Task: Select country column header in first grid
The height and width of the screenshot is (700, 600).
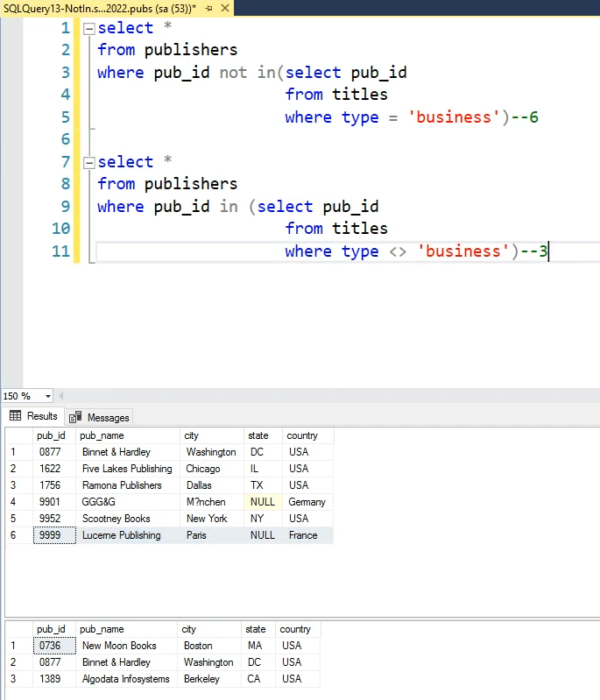Action: coord(307,435)
